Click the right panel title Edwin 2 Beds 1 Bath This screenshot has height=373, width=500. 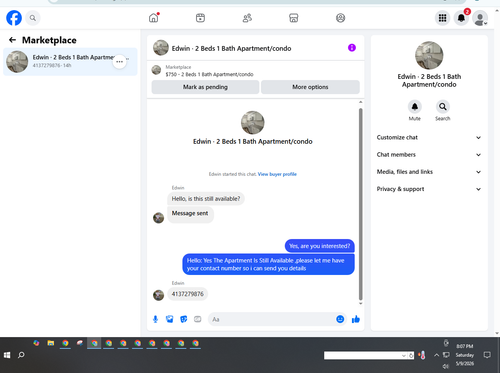(429, 80)
